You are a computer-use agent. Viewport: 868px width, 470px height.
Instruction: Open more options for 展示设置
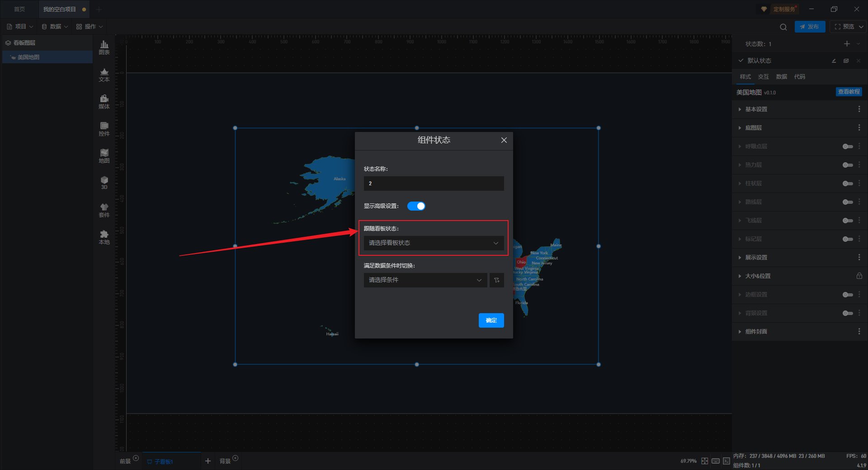[x=859, y=258]
